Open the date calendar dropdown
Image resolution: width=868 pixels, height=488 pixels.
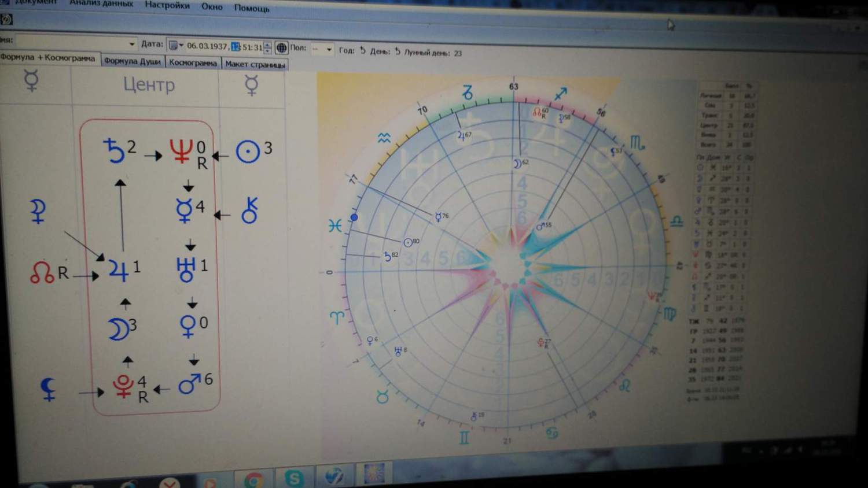pyautogui.click(x=175, y=45)
